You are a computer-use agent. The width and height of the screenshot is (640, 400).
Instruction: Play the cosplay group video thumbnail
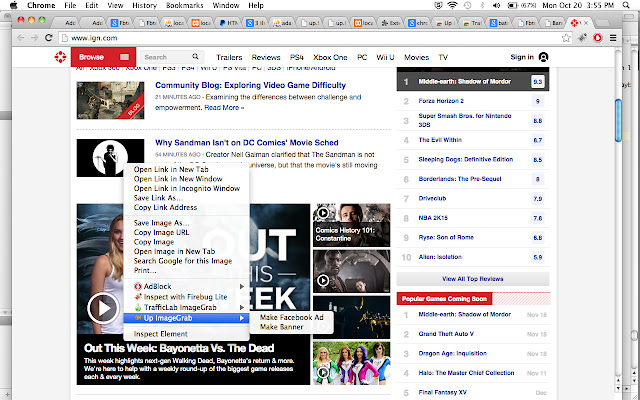(323, 372)
